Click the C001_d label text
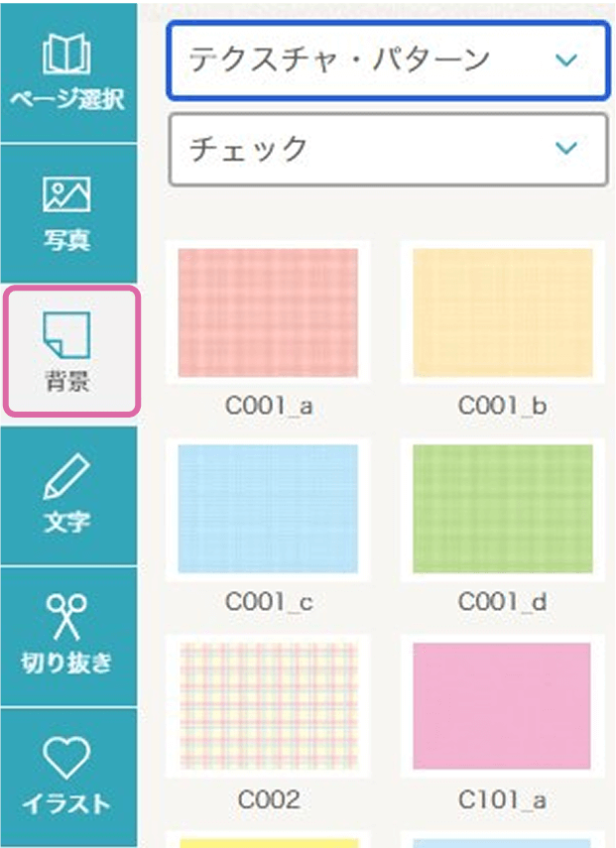This screenshot has width=616, height=848. pyautogui.click(x=503, y=601)
